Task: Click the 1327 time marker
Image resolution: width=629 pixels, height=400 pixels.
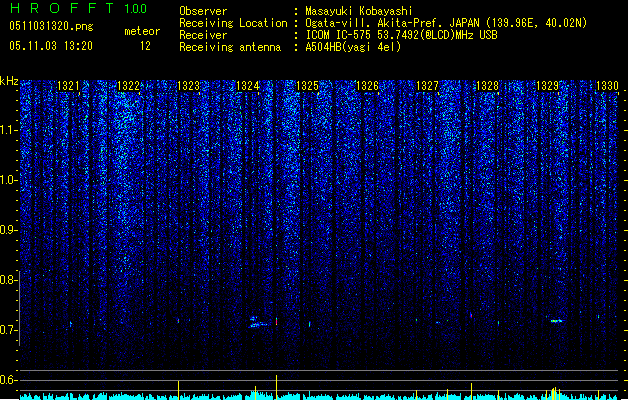Action: [427, 86]
